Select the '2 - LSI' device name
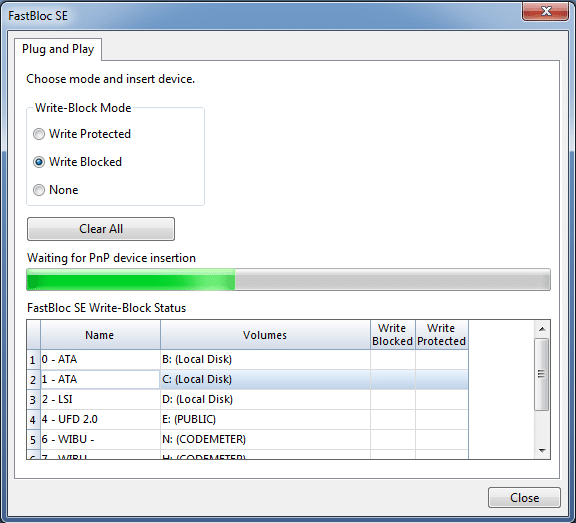 (100, 399)
